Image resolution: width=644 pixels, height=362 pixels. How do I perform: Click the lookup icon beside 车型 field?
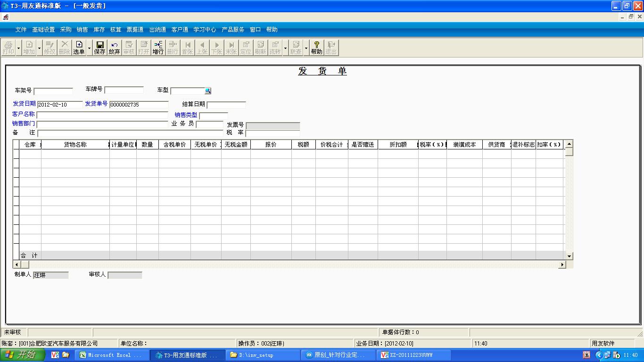point(207,91)
